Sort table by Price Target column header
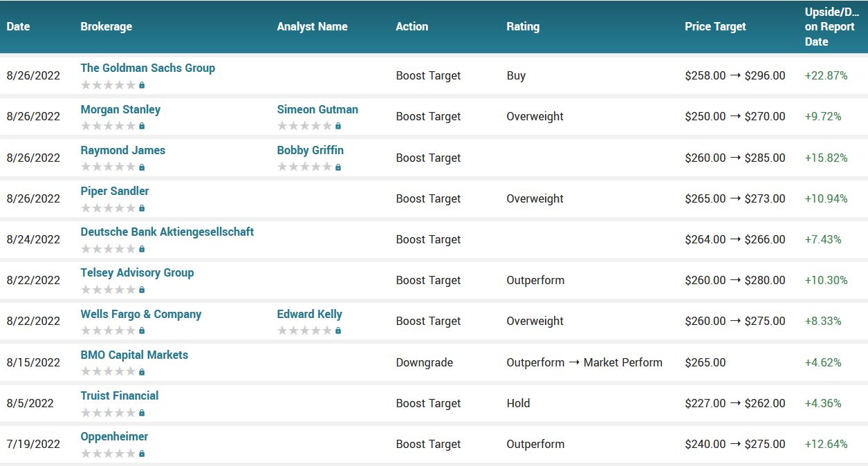The width and height of the screenshot is (868, 466). coord(716,26)
